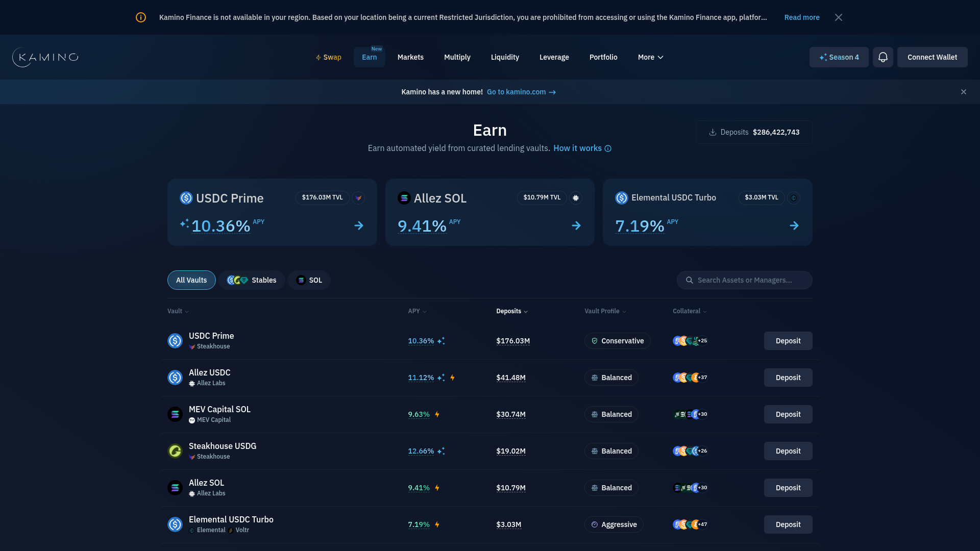This screenshot has height=551, width=980.
Task: Filter vaults by SOL
Action: (x=309, y=280)
